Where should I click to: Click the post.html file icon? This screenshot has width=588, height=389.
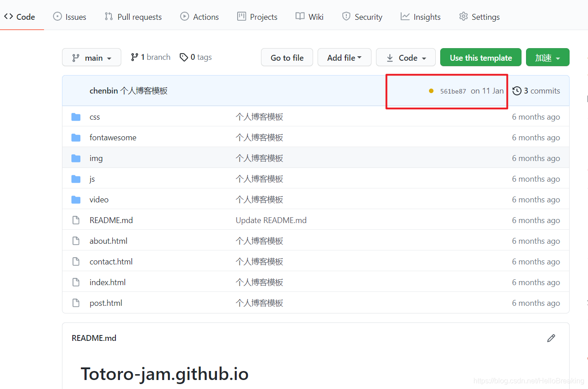pyautogui.click(x=76, y=303)
